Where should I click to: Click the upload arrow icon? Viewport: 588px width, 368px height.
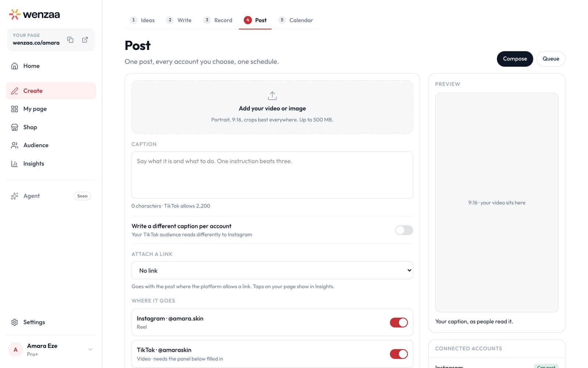pyautogui.click(x=272, y=96)
